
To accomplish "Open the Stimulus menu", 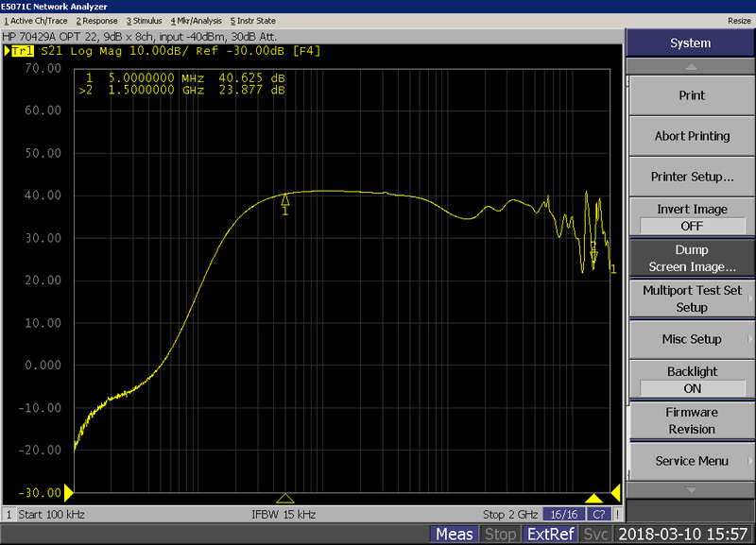I will 144,20.
